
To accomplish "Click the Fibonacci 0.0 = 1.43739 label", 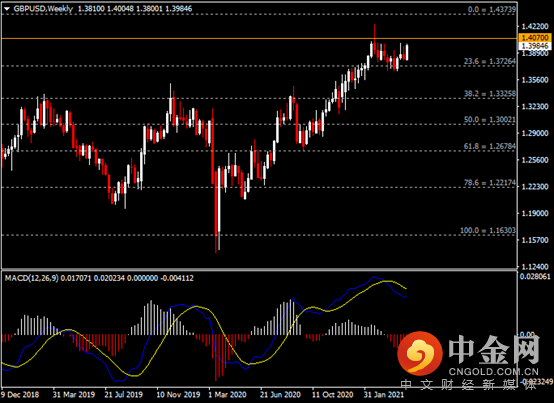I will click(x=491, y=10).
